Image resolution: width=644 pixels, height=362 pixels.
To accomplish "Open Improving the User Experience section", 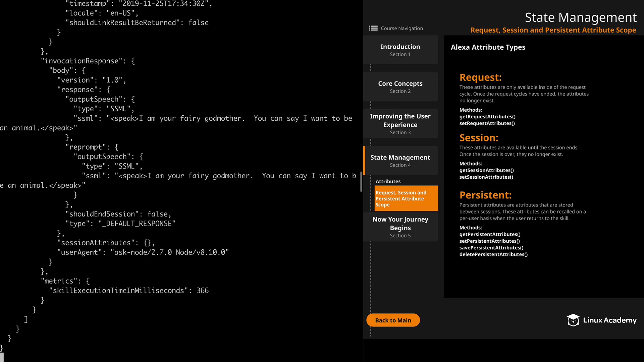I will (x=400, y=124).
